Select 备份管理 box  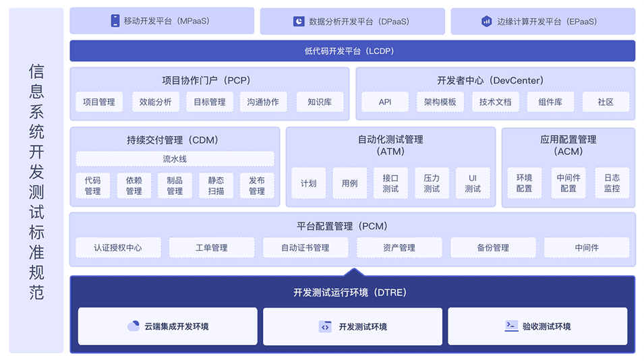pyautogui.click(x=493, y=247)
